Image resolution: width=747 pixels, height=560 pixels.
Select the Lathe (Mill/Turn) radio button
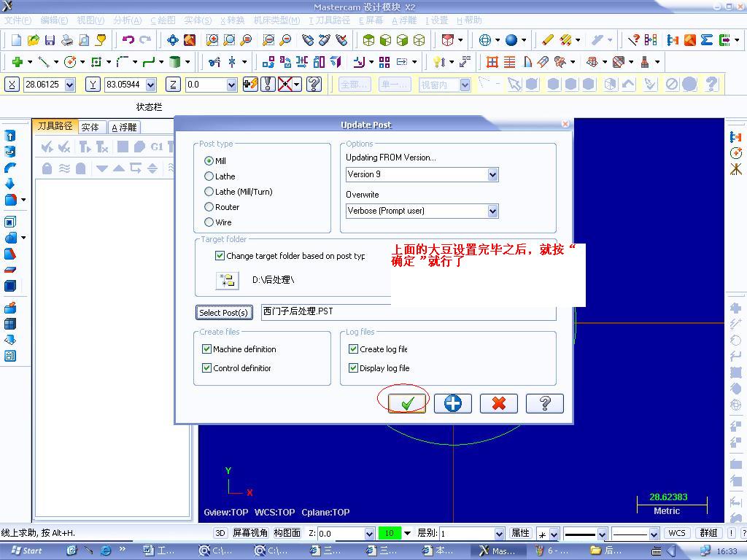tap(209, 192)
